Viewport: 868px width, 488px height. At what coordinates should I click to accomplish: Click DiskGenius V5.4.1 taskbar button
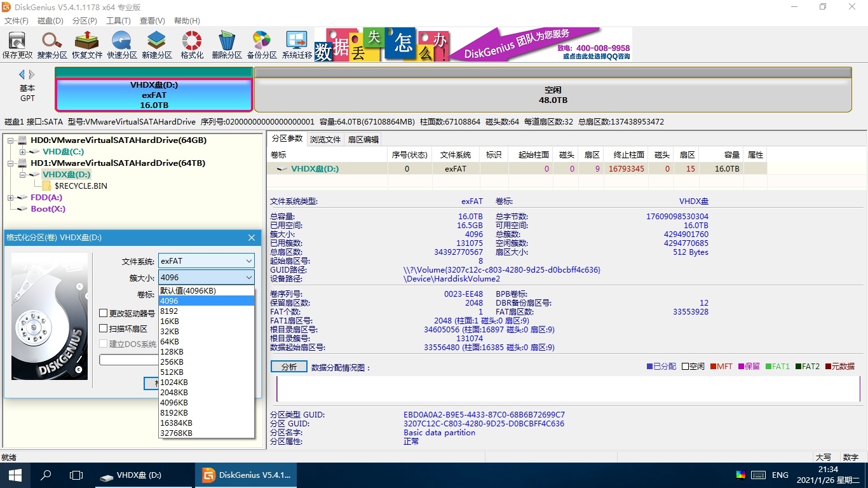point(247,475)
